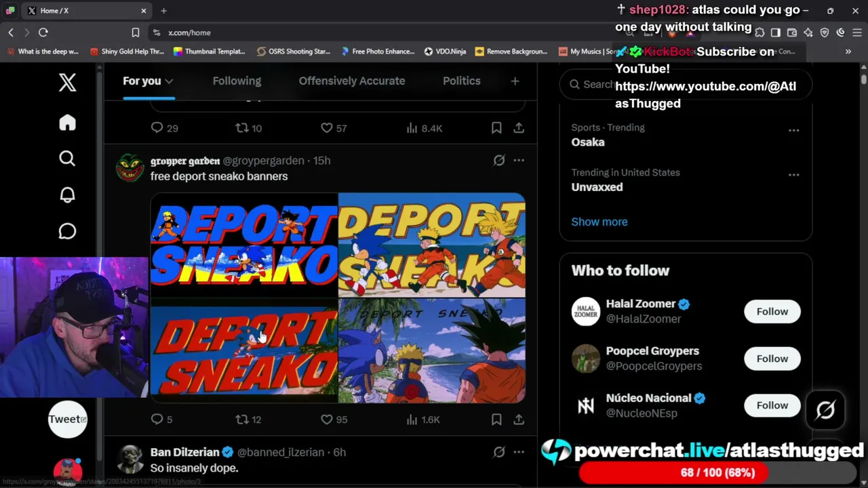Like the post with 57 likes

tap(334, 128)
